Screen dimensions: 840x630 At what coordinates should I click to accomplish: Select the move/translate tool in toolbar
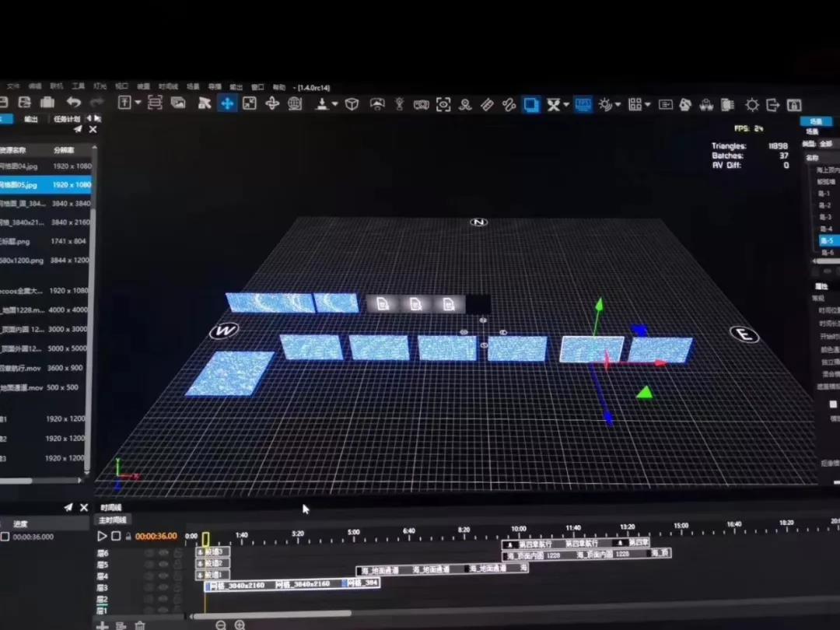click(x=227, y=103)
